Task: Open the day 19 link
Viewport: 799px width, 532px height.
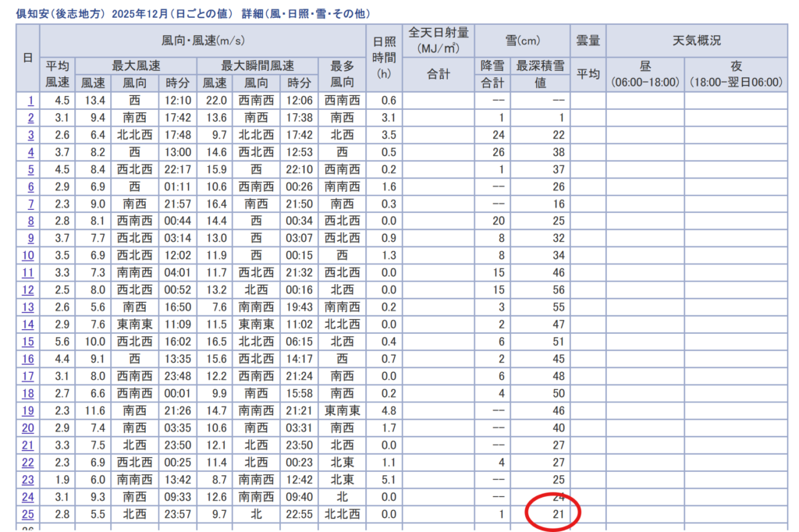Action: coord(28,410)
